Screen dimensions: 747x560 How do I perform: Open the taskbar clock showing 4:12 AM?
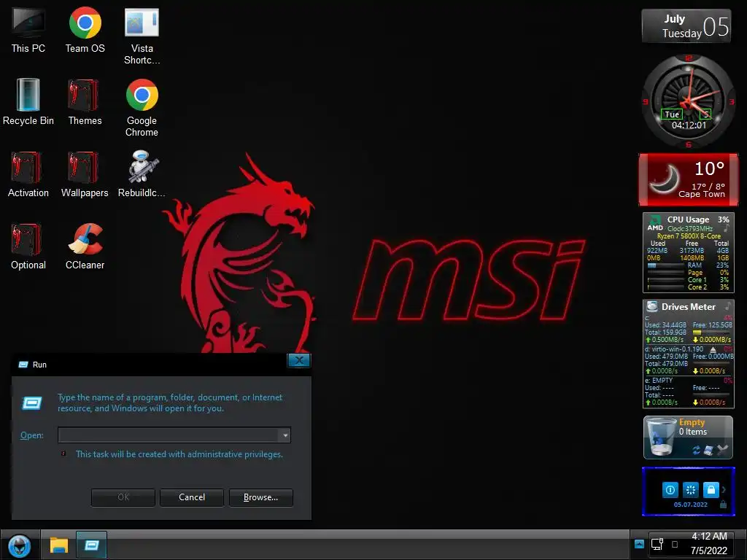point(709,543)
